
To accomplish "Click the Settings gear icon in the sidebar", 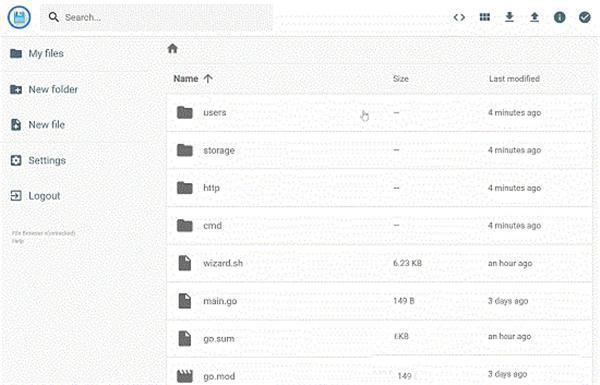I will (16, 160).
